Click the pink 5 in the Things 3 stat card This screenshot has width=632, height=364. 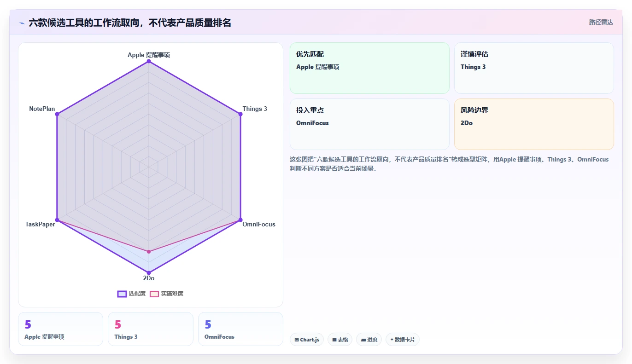[118, 324]
